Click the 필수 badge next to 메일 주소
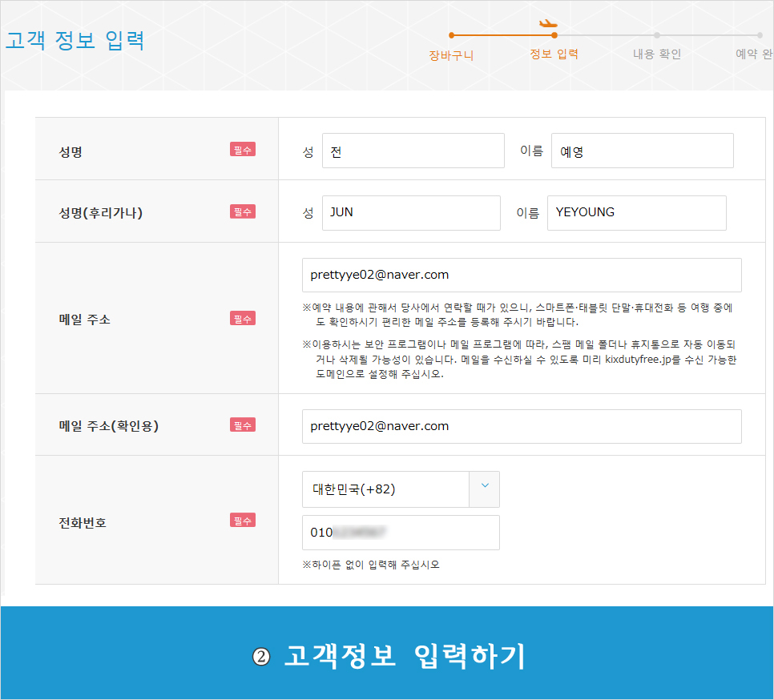Viewport: 774px width, 700px height. click(x=243, y=319)
